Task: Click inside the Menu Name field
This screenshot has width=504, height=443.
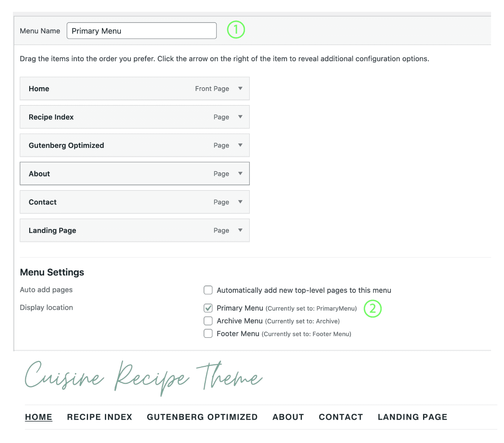Action: click(141, 31)
